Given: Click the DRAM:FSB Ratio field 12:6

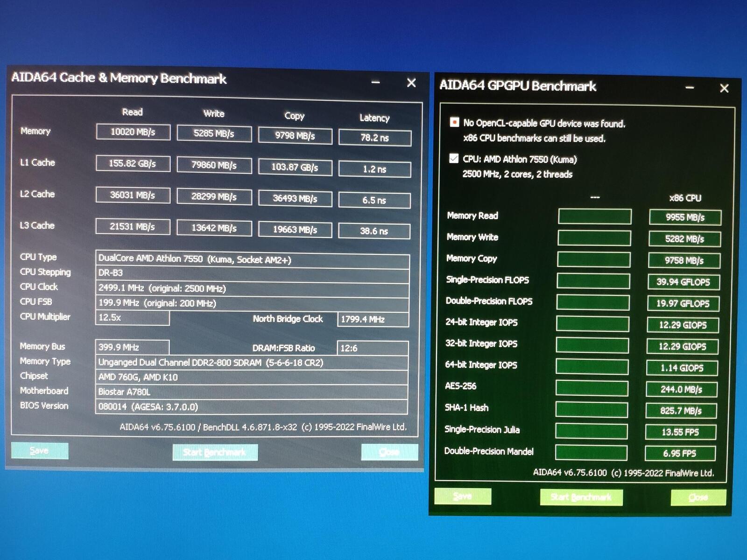Looking at the screenshot, I should [373, 348].
